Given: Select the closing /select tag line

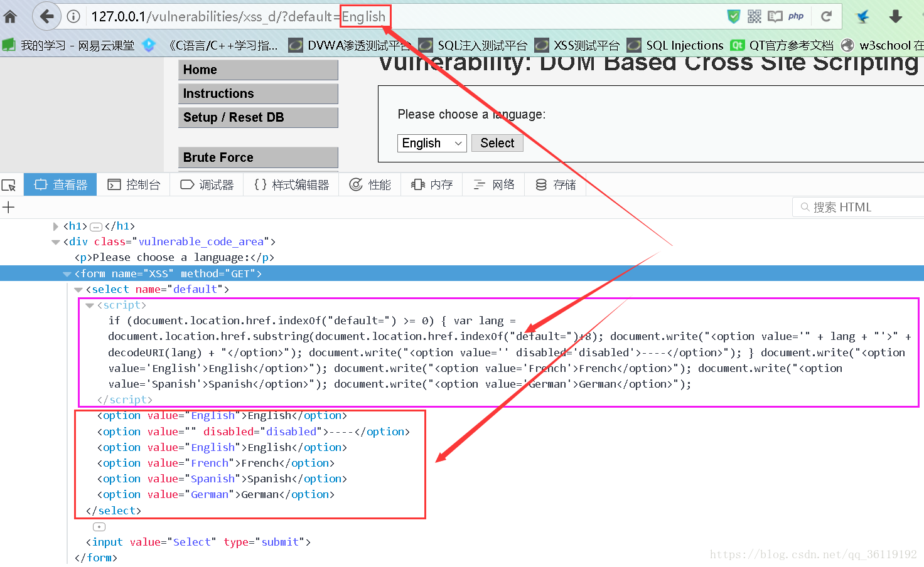Looking at the screenshot, I should click(x=114, y=511).
